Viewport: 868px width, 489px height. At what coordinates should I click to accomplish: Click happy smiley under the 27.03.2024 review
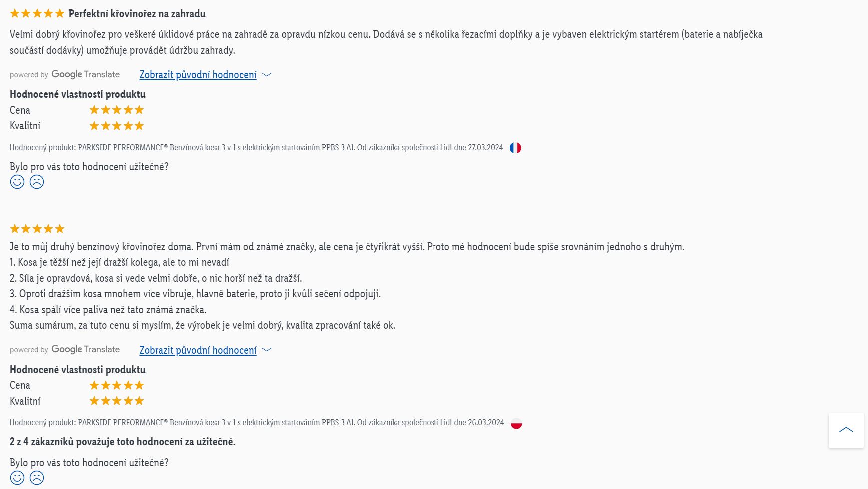click(17, 182)
